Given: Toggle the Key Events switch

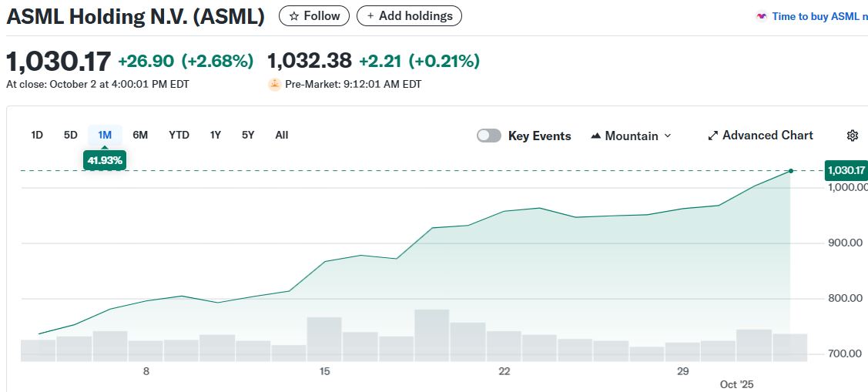Looking at the screenshot, I should click(489, 136).
